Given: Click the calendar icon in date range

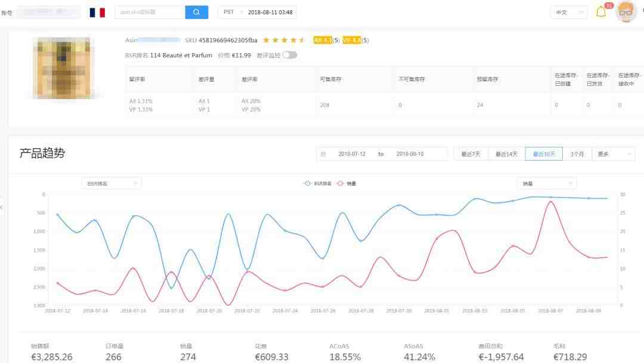Looking at the screenshot, I should (323, 154).
